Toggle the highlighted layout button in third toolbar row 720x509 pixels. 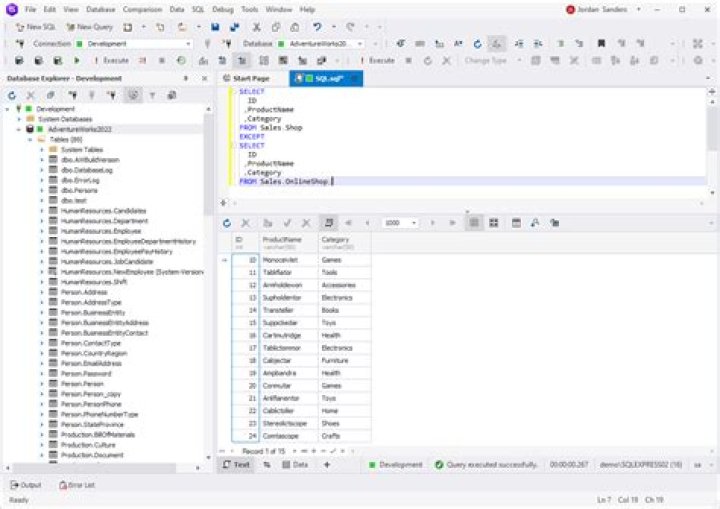point(242,60)
